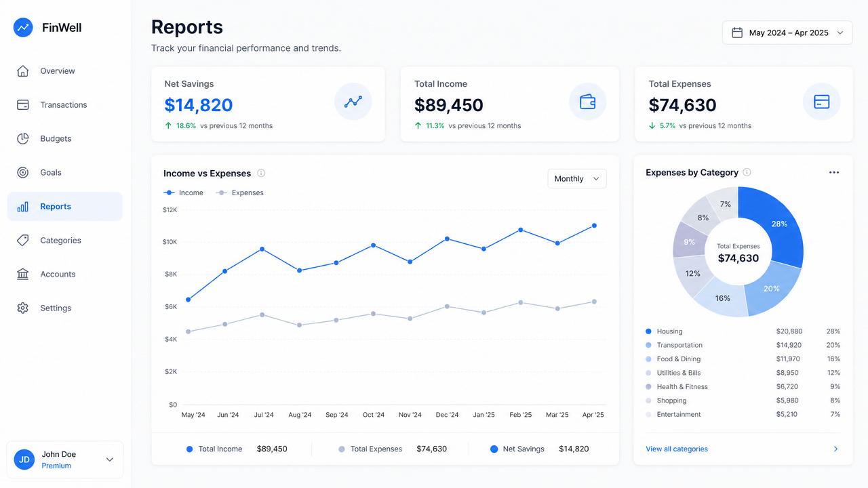Image resolution: width=868 pixels, height=488 pixels.
Task: Click the Total Expenses card icon
Action: [822, 102]
